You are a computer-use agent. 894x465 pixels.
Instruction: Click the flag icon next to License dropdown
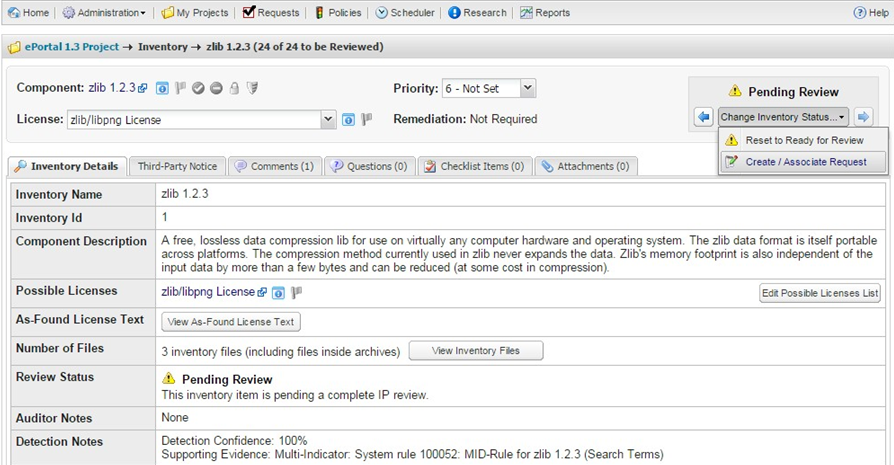pyautogui.click(x=367, y=120)
